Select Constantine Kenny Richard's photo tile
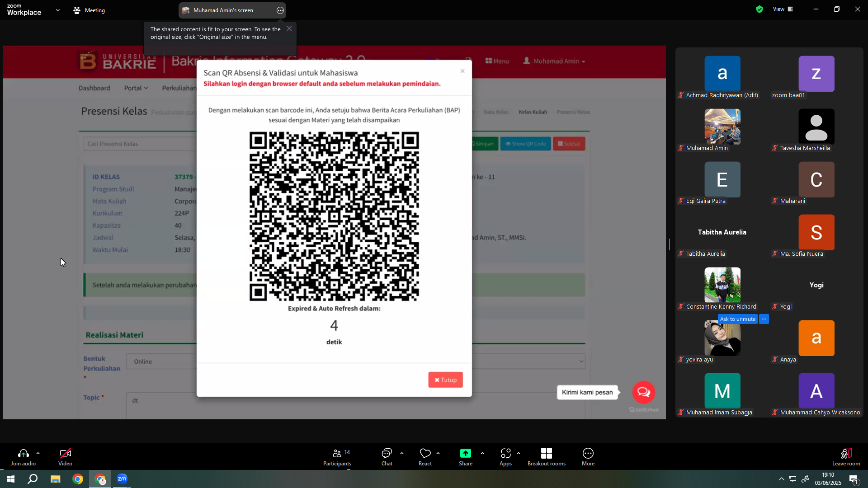The image size is (868, 488). [x=722, y=285]
